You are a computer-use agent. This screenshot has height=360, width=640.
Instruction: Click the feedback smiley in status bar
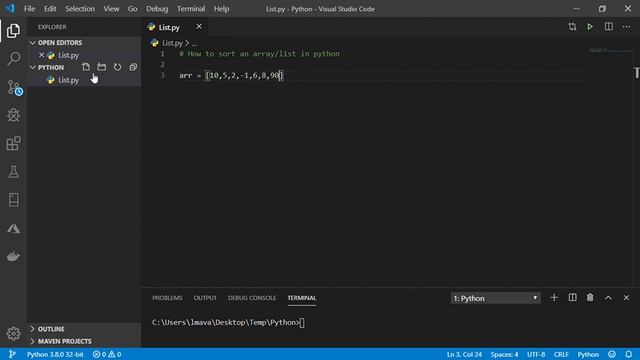click(x=612, y=354)
